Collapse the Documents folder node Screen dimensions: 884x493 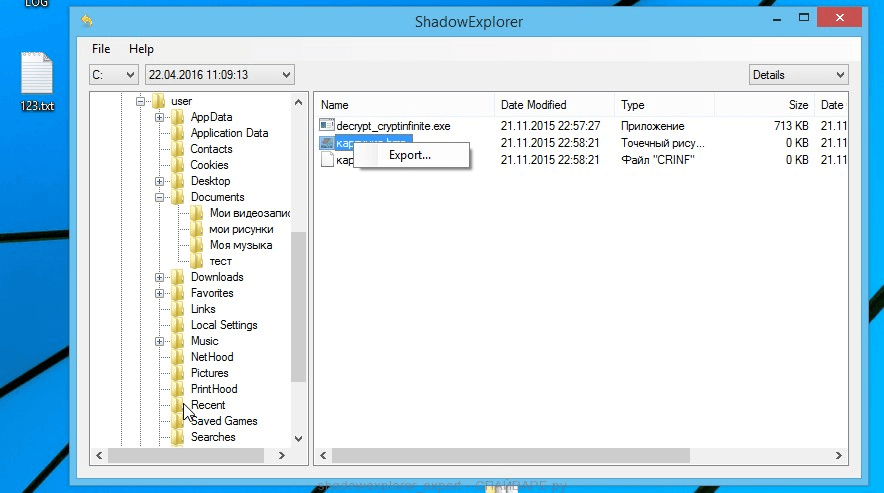point(159,197)
